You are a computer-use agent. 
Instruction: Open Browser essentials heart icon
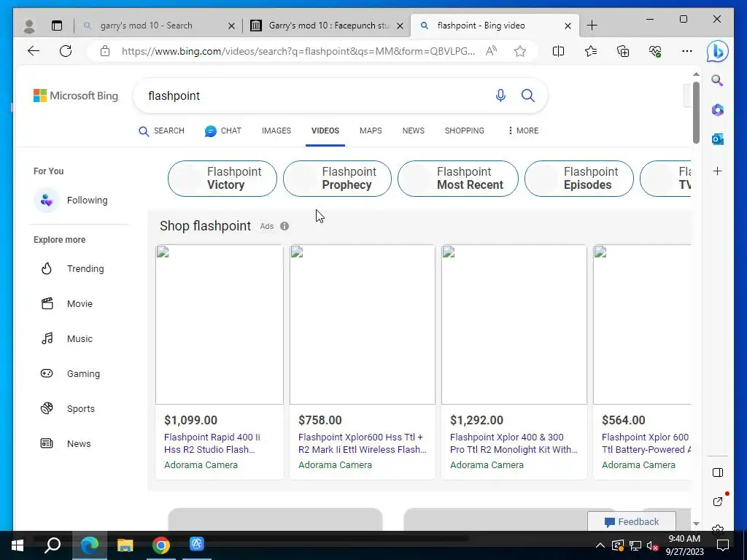655,51
